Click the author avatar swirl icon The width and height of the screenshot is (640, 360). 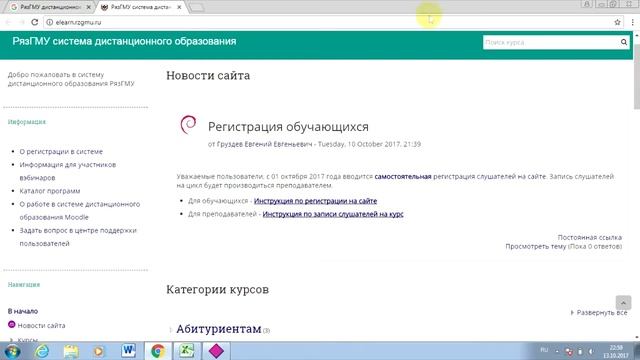[x=188, y=124]
